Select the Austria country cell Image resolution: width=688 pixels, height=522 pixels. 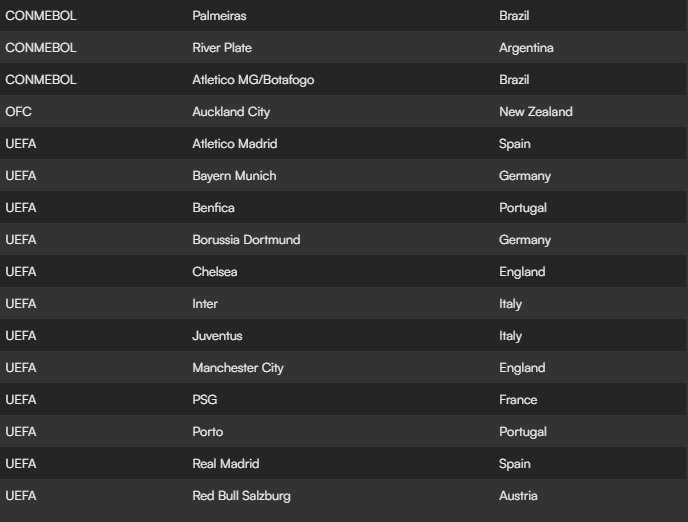tap(518, 496)
